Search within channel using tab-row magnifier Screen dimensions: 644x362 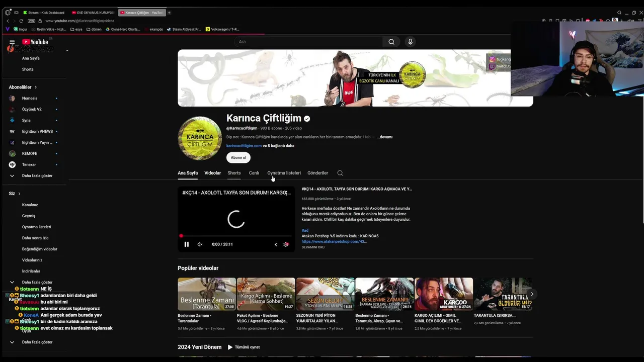pos(340,173)
